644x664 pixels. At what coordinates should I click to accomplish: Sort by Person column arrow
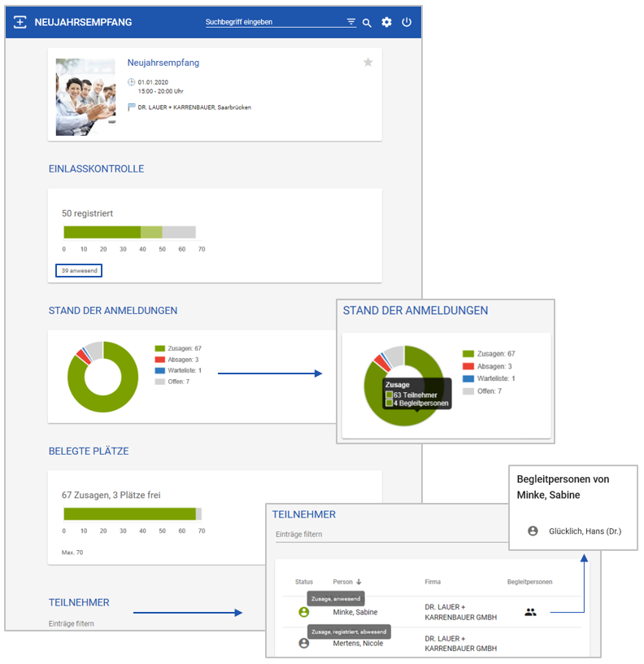tap(359, 582)
